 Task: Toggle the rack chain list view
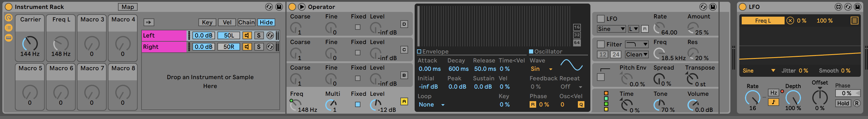pyautogui.click(x=9, y=28)
